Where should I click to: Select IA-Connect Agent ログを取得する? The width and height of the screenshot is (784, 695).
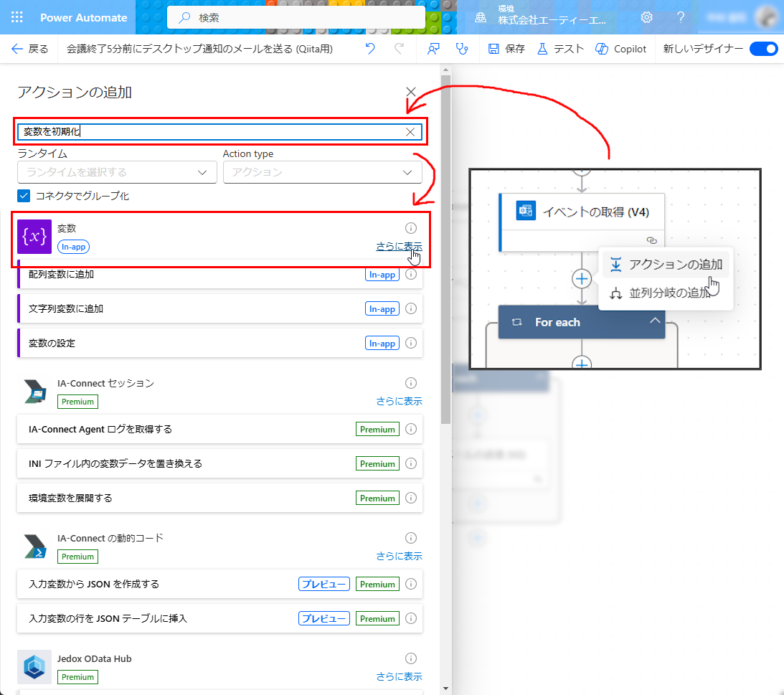pyautogui.click(x=220, y=429)
